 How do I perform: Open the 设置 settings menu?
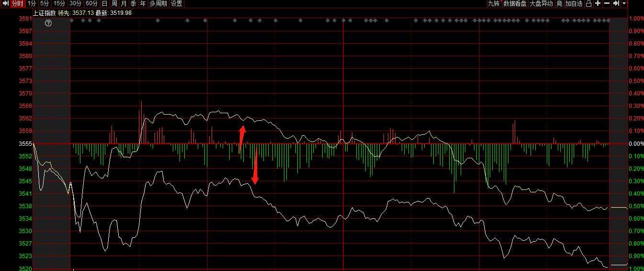[176, 3]
